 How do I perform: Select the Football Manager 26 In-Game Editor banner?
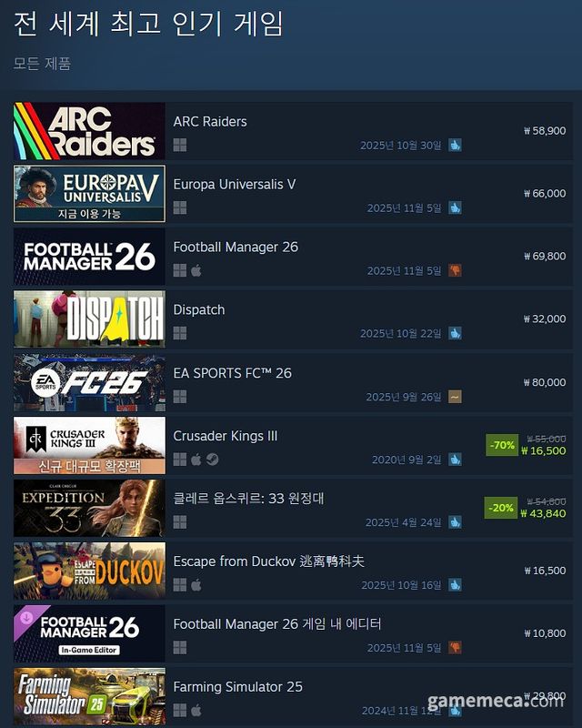click(x=90, y=633)
